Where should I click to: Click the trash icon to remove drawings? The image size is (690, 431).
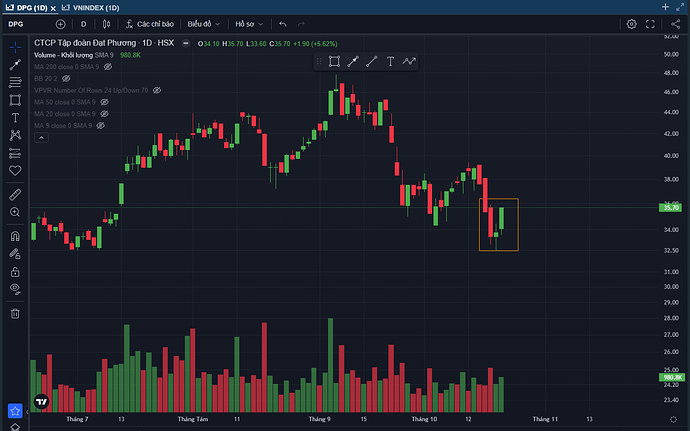(x=15, y=313)
